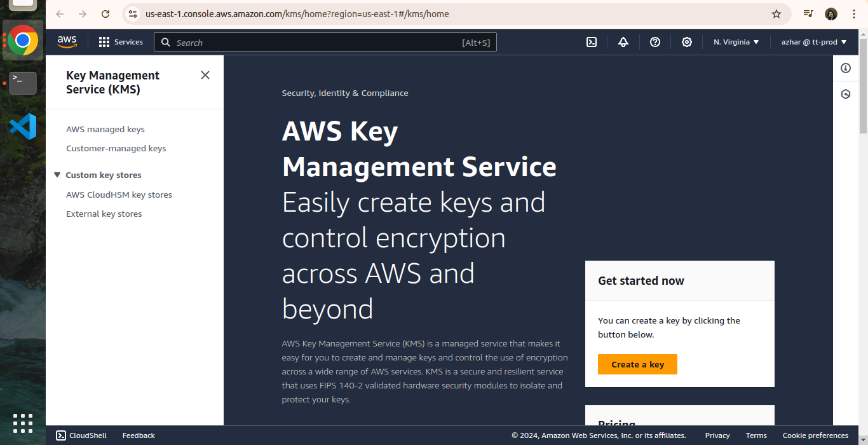Screen dimensions: 868x445
Task: Click the AWS logo home icon
Action: [67, 42]
